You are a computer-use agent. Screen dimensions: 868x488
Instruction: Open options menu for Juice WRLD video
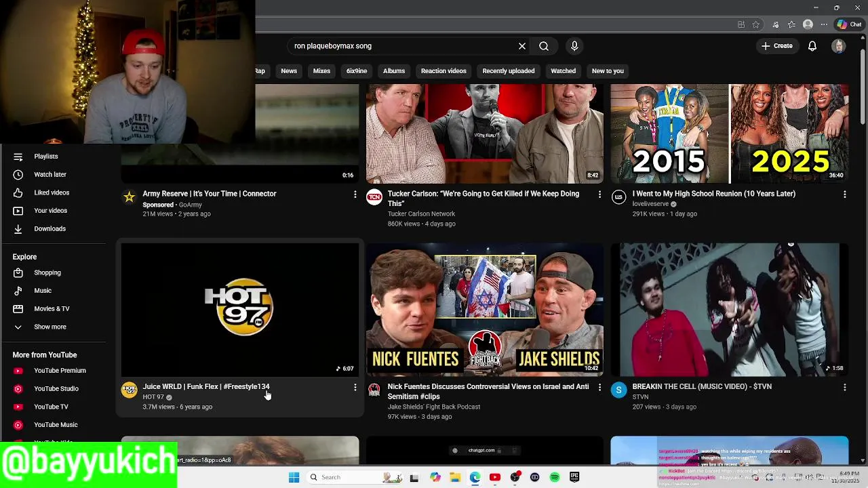[x=355, y=387]
